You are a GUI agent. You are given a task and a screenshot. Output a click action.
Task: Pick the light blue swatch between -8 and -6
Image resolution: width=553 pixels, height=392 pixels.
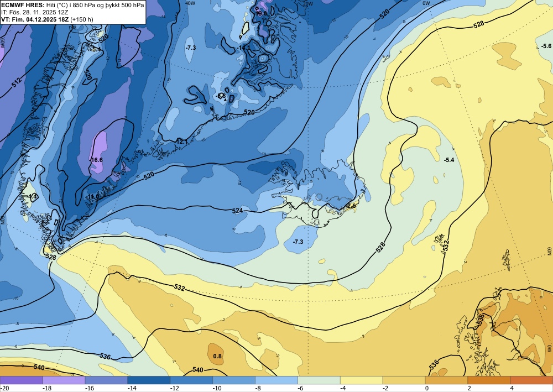[276, 380]
